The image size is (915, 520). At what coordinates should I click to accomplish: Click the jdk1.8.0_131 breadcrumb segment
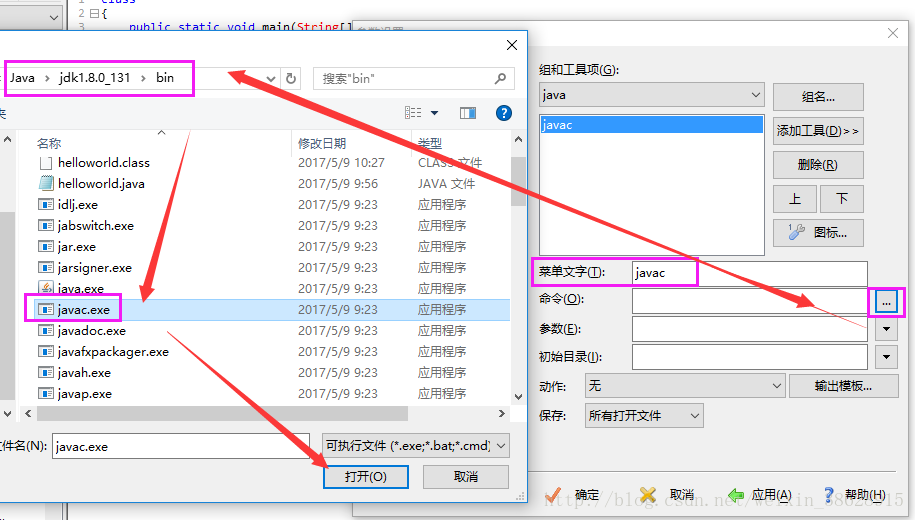pyautogui.click(x=95, y=78)
